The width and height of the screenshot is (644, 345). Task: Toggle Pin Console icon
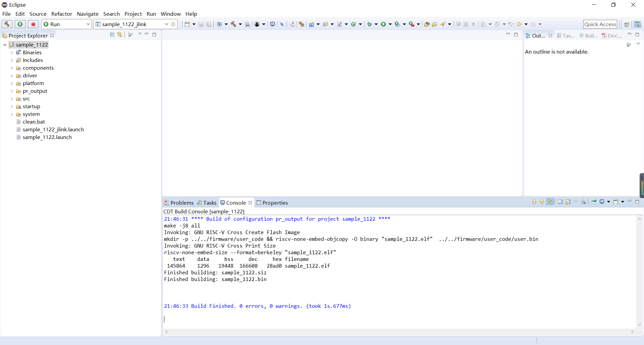(594, 202)
